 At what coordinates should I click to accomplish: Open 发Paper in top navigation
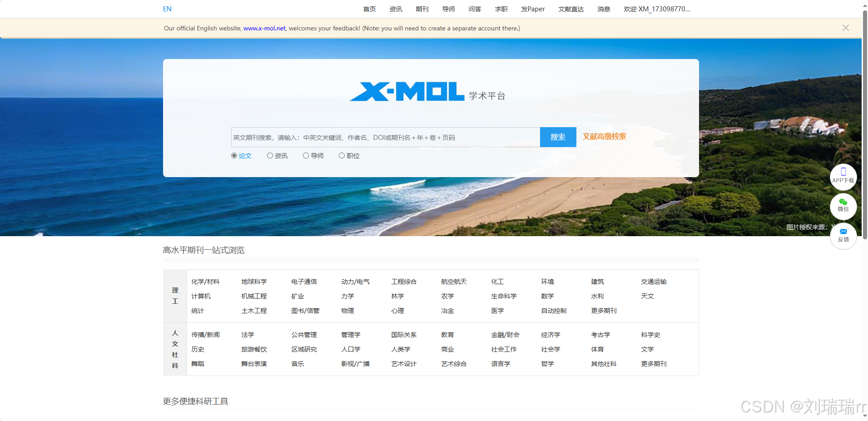(533, 9)
